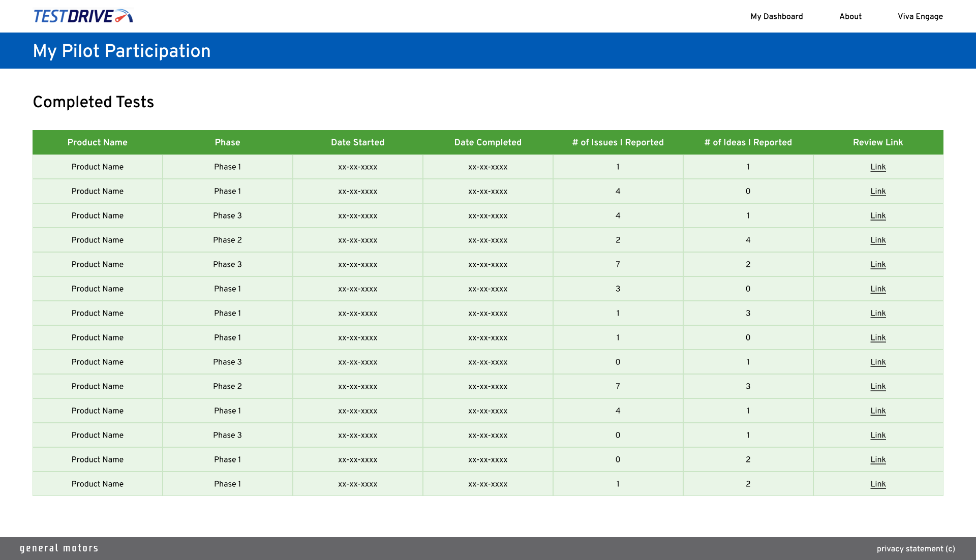
Task: Open Review Link for row with 7 issues, 2 ideas
Action: point(877,264)
